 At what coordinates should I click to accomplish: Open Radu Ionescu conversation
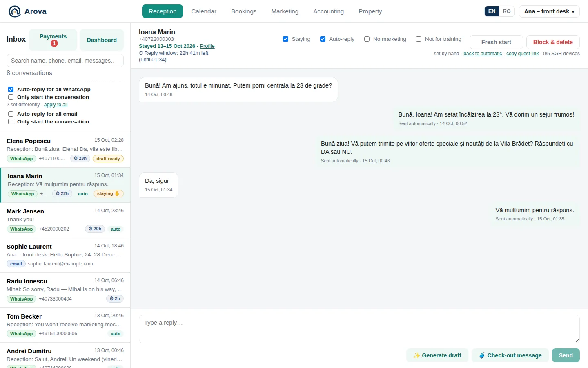point(65,290)
